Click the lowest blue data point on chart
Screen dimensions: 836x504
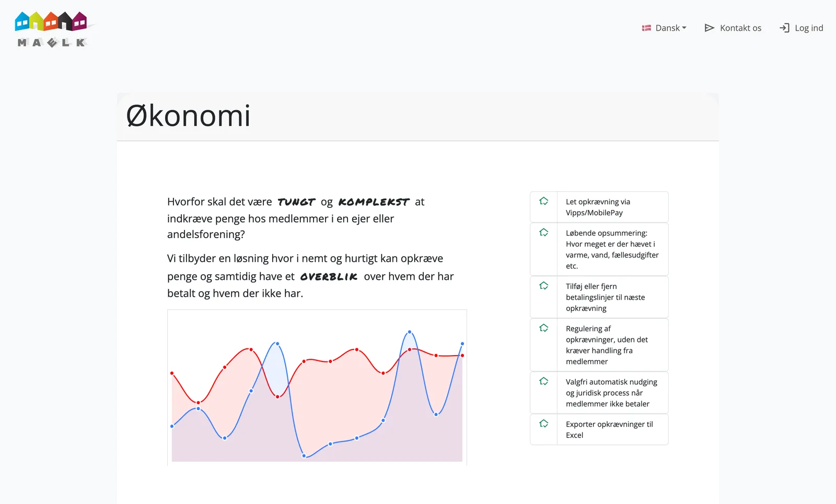pyautogui.click(x=304, y=456)
